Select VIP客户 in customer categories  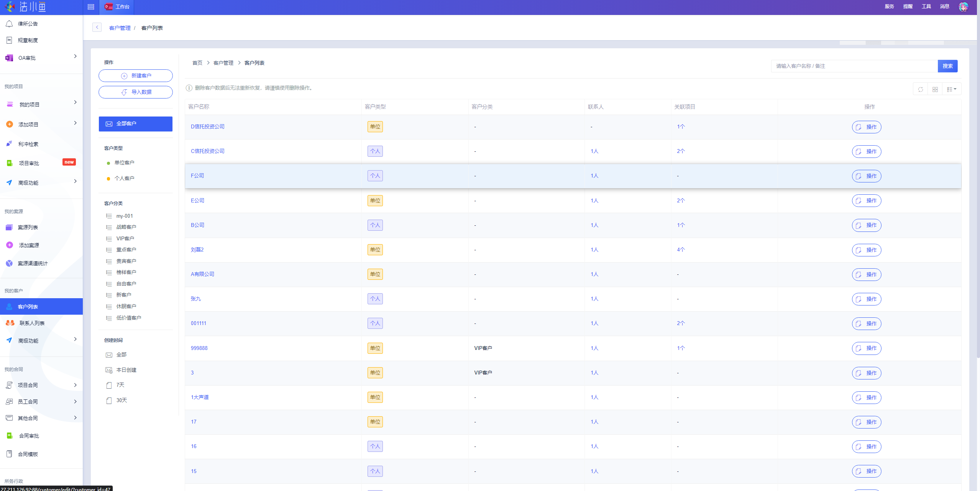pyautogui.click(x=125, y=238)
